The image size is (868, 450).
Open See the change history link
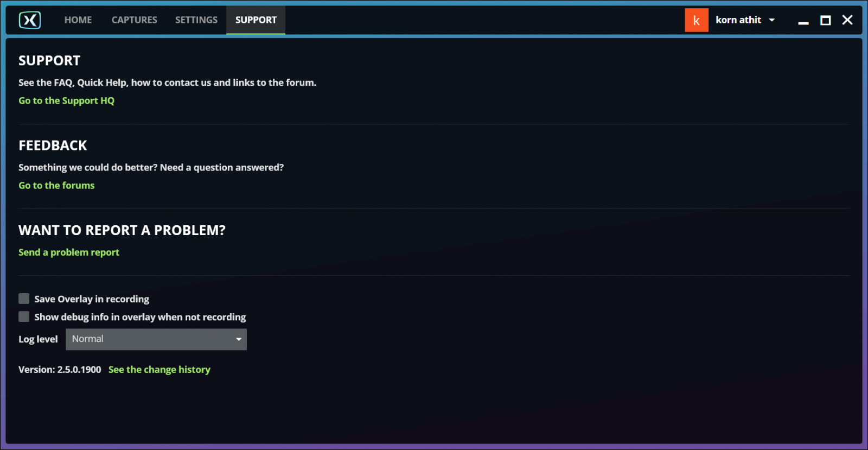(x=159, y=370)
